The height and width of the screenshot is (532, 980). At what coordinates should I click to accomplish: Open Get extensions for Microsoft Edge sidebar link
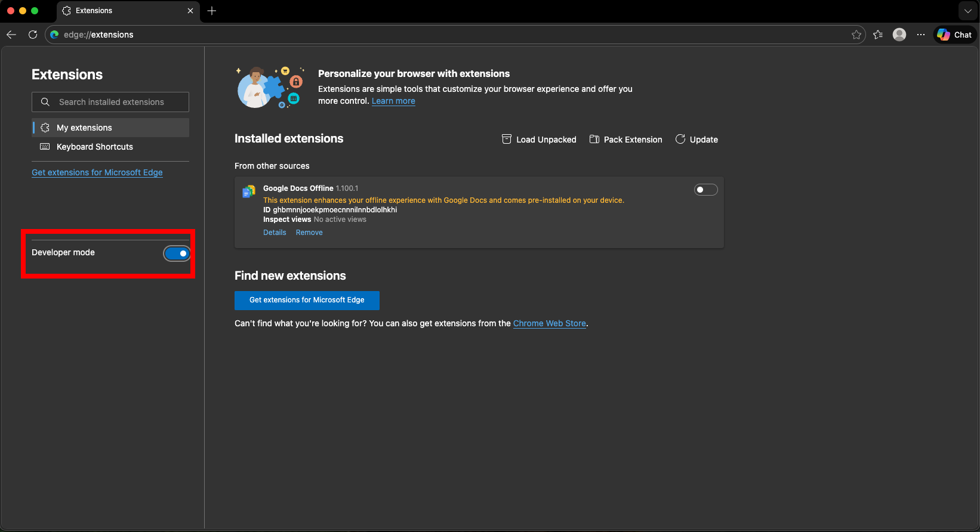pos(97,172)
